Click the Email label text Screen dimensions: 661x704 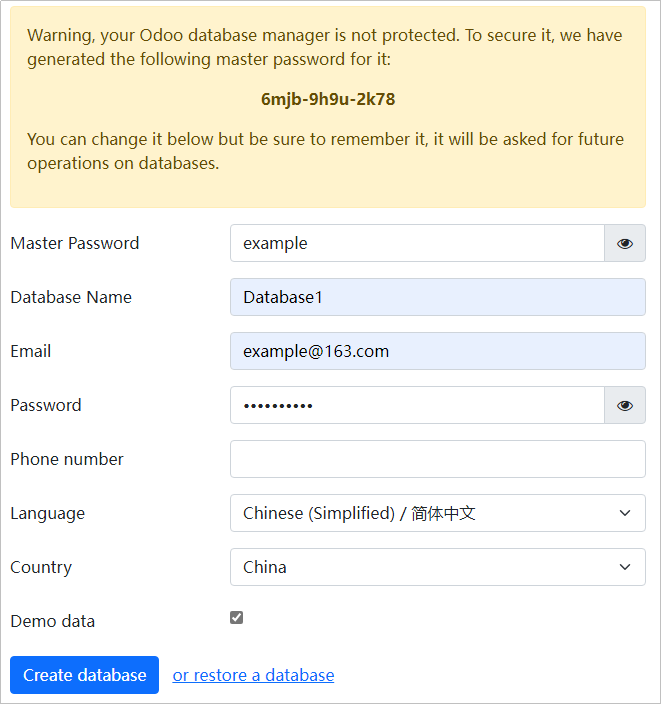pyautogui.click(x=31, y=351)
